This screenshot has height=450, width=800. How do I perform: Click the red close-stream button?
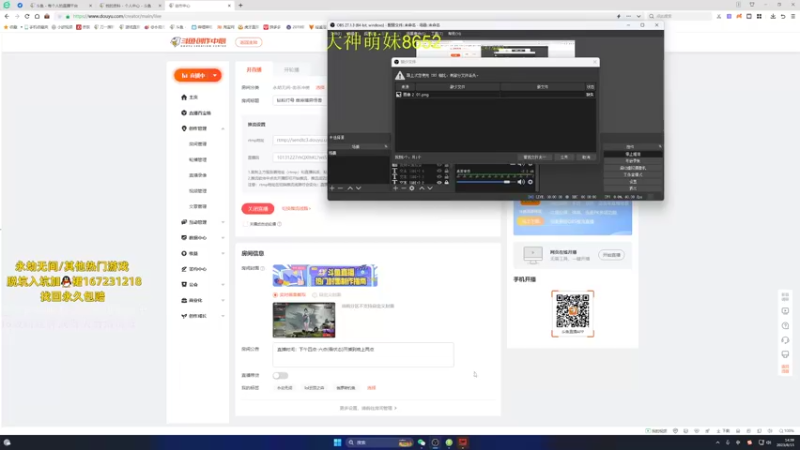[x=258, y=209]
